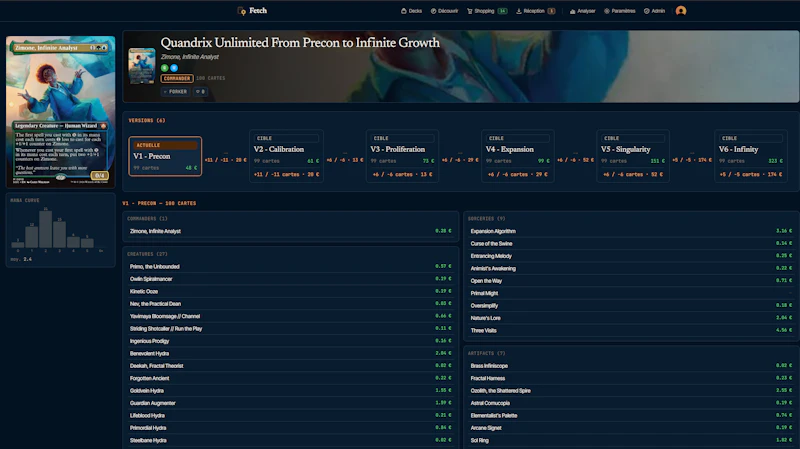Screen dimensions: 800x449
Task: Open the Forgotten Ancient card row
Action: tap(290, 378)
